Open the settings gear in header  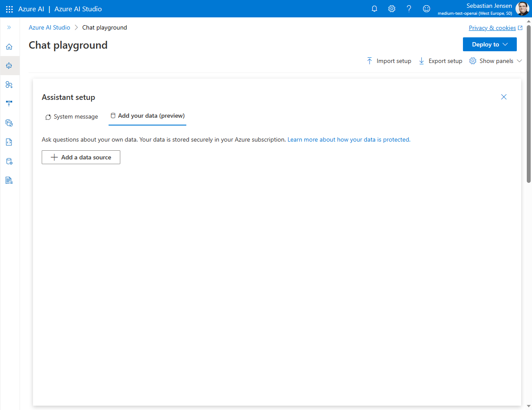tap(392, 9)
